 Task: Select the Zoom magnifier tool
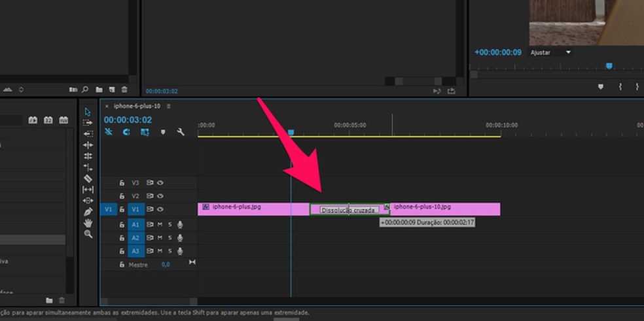pyautogui.click(x=88, y=234)
